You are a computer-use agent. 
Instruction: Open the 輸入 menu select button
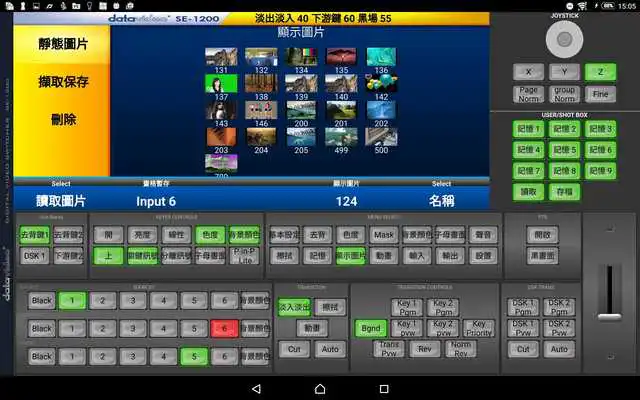coord(417,256)
